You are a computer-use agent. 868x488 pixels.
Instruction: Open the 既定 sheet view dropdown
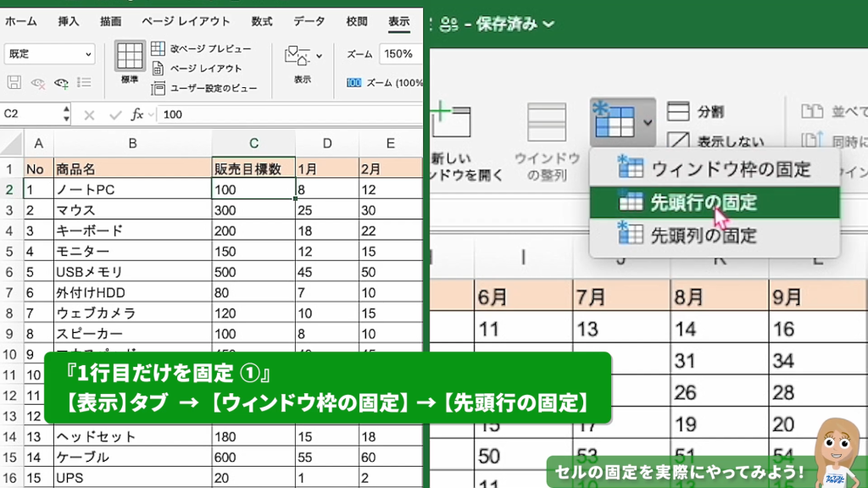(50, 53)
